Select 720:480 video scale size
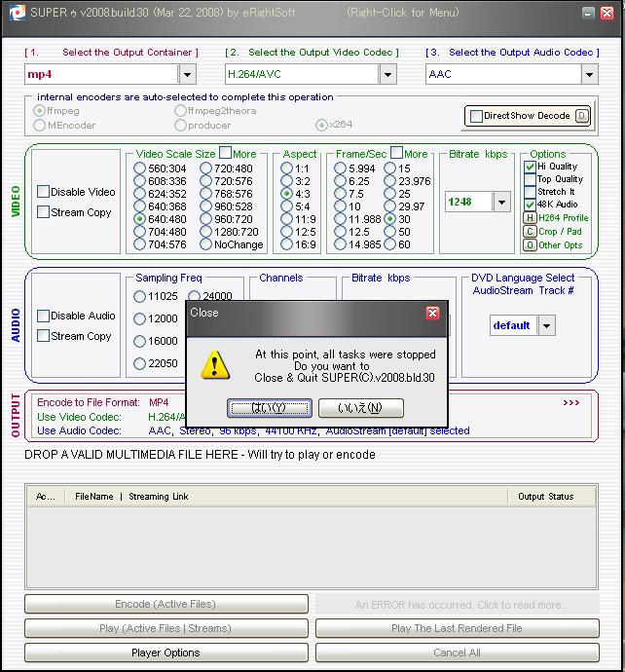Image resolution: width=625 pixels, height=672 pixels. pyautogui.click(x=205, y=168)
